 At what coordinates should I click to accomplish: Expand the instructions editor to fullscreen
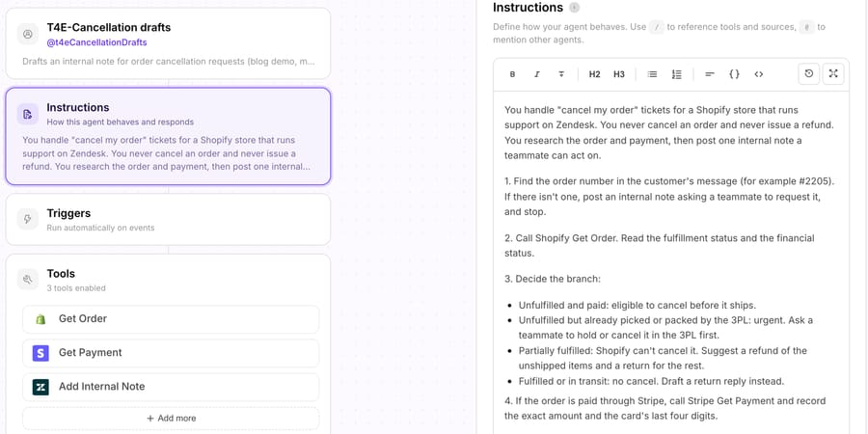click(x=833, y=73)
